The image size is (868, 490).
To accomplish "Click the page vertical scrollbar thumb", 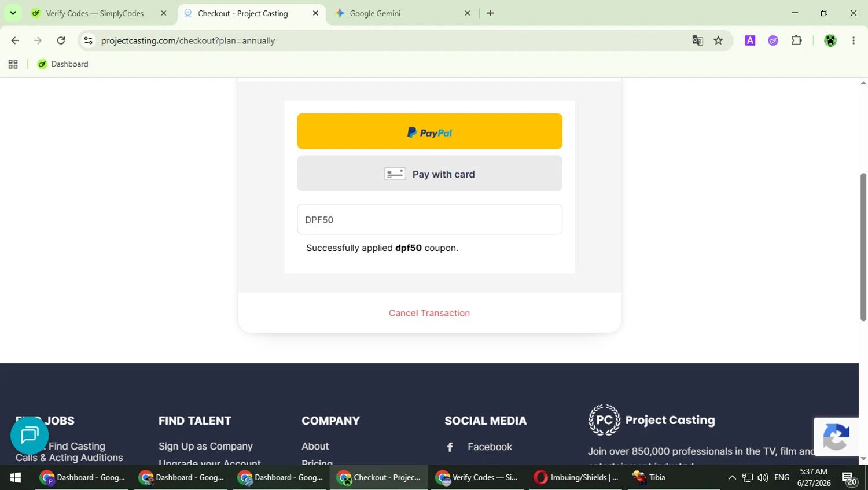I will click(x=863, y=247).
